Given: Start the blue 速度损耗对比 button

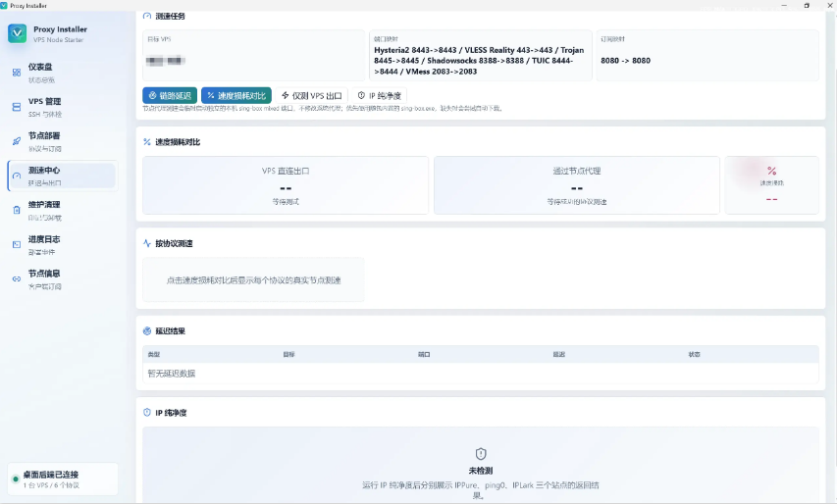Looking at the screenshot, I should [235, 95].
